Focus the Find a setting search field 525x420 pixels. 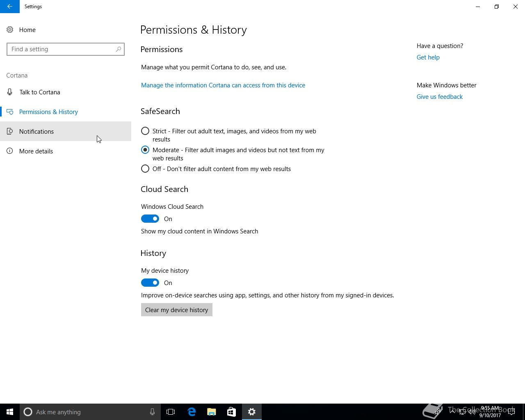[66, 49]
